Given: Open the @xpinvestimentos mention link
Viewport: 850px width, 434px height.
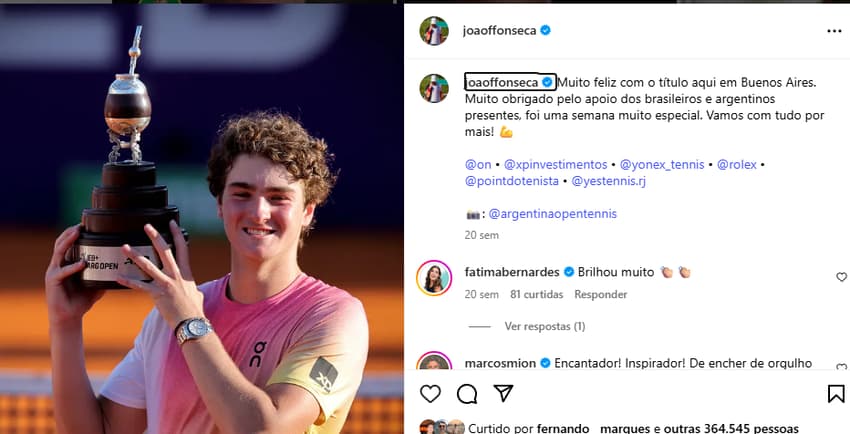Looking at the screenshot, I should [x=556, y=164].
